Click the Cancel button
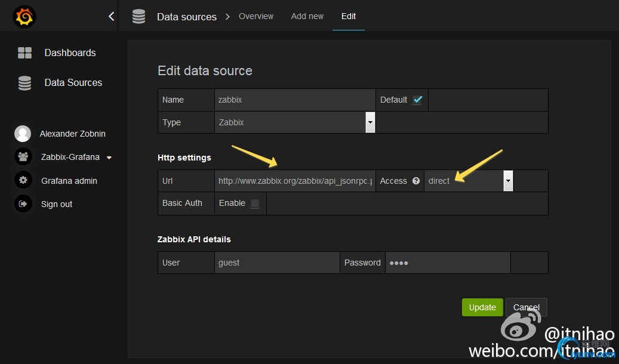619x364 pixels. 526,307
